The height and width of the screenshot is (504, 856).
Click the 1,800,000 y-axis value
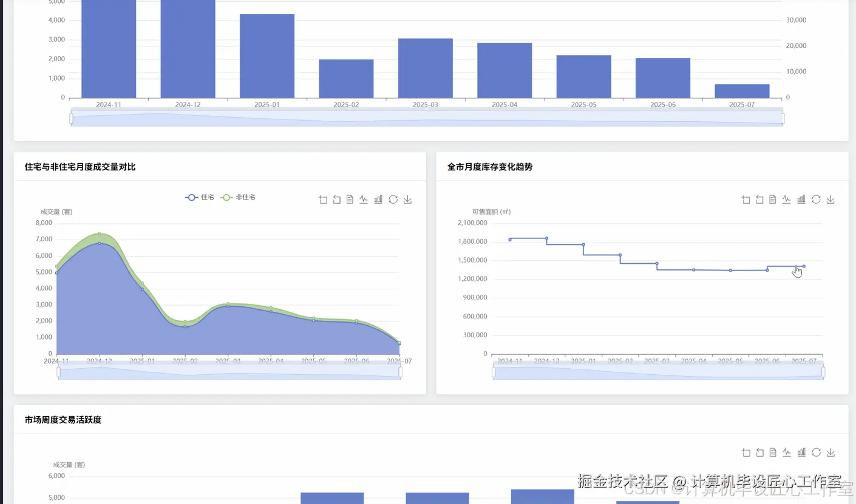pos(473,241)
